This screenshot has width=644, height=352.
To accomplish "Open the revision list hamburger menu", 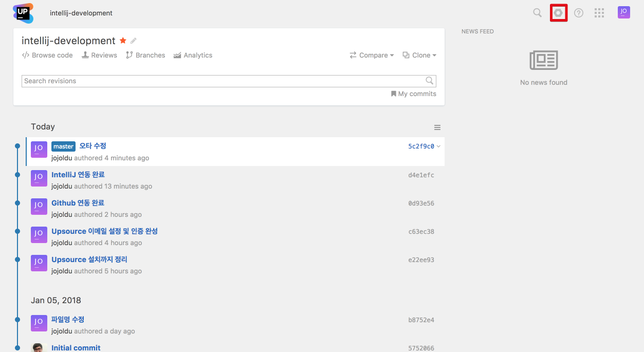I will pos(437,127).
